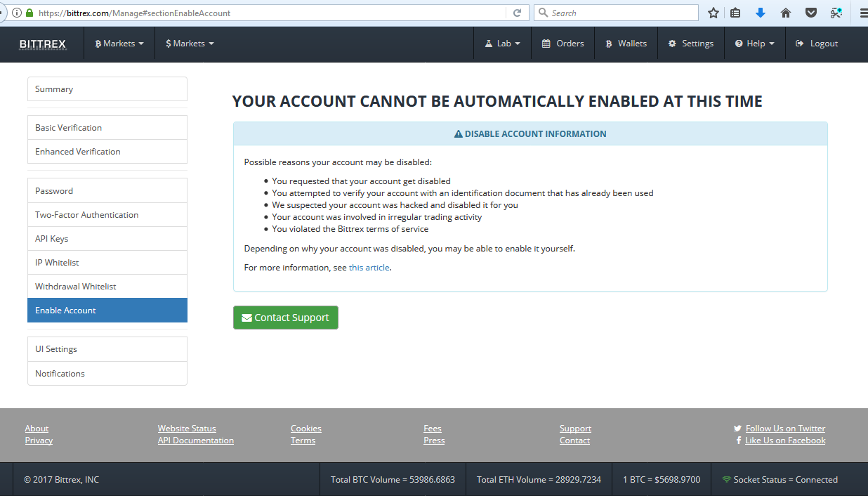The image size is (868, 496).
Task: Click the site info (i) icon
Action: (17, 13)
